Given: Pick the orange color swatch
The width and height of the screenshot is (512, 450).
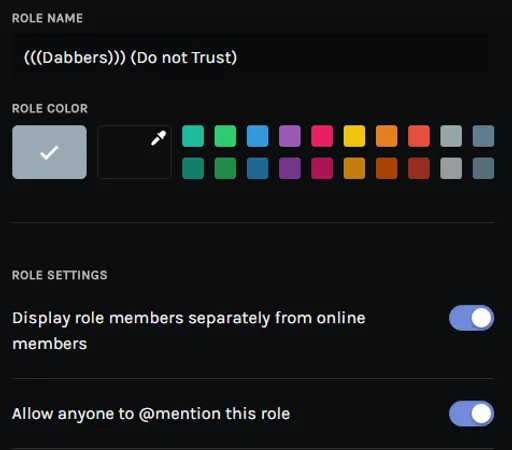Looking at the screenshot, I should (x=387, y=136).
